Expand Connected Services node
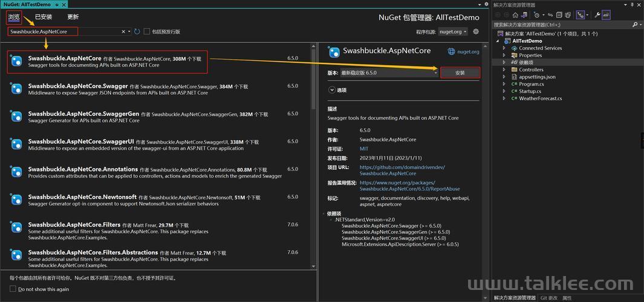Image resolution: width=644 pixels, height=302 pixels. click(504, 48)
